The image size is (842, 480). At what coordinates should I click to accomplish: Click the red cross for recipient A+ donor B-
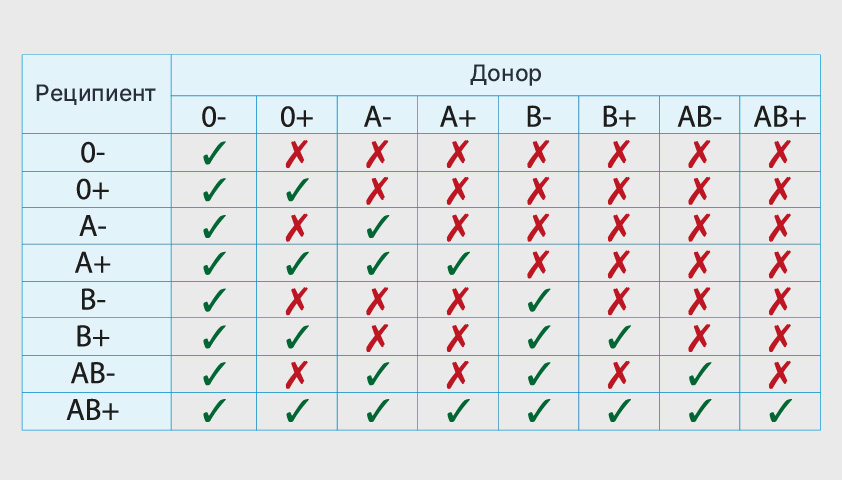tap(538, 264)
